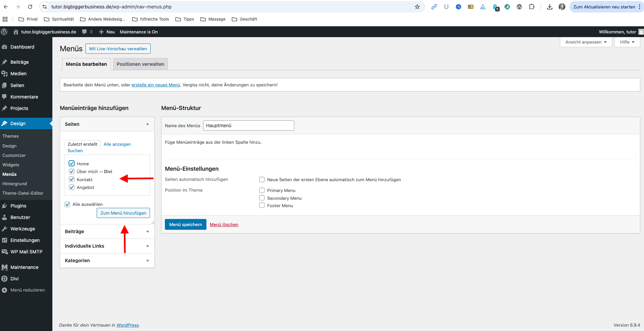Click the browser address bar URL
The height and width of the screenshot is (331, 644).
tap(112, 7)
